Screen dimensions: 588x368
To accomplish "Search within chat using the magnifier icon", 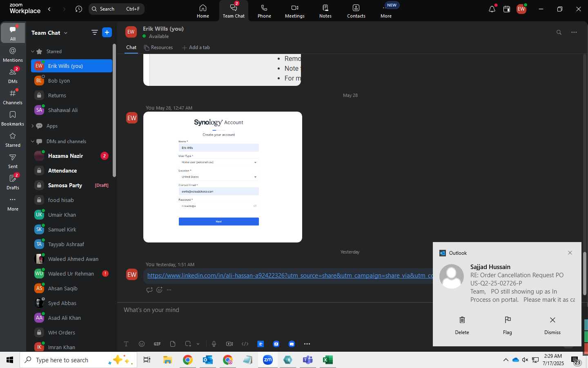I will 559,32.
